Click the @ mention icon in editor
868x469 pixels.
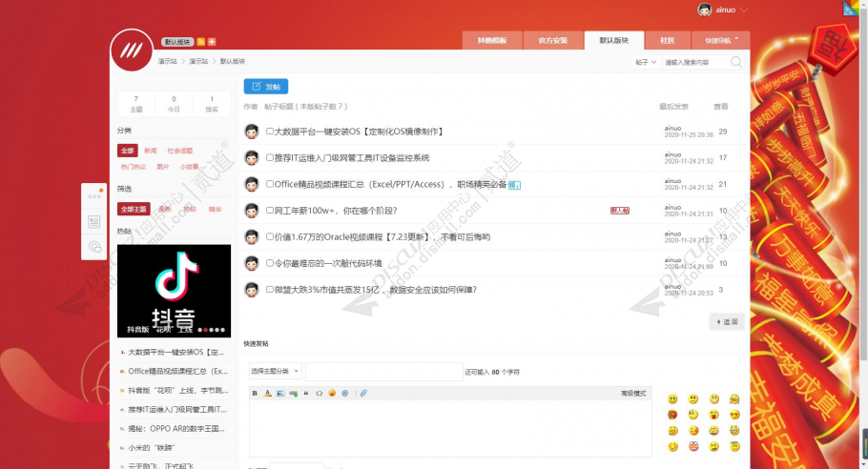coord(345,394)
